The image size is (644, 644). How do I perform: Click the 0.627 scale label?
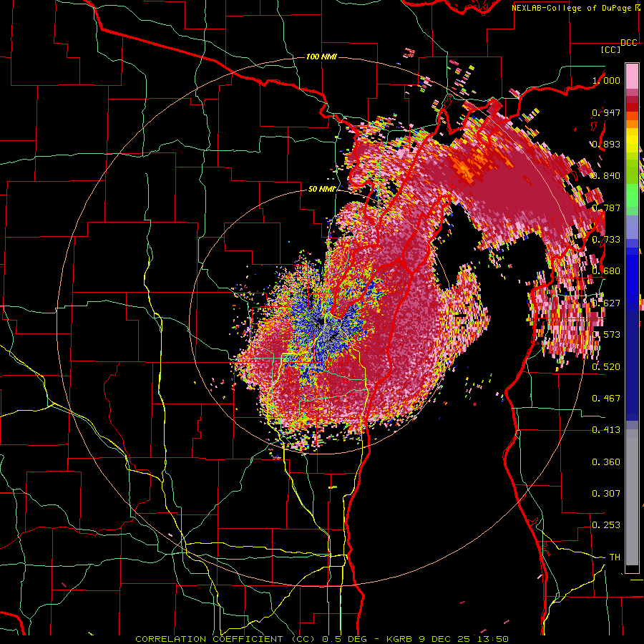click(606, 303)
